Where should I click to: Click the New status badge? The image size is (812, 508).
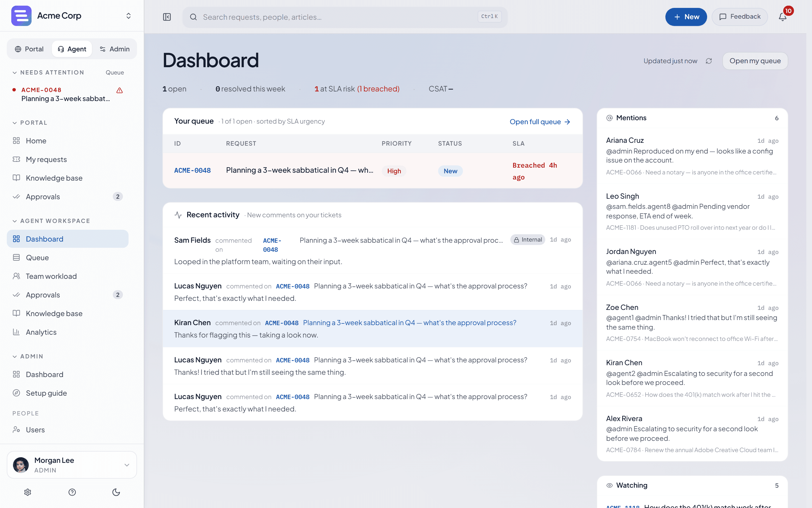[450, 171]
